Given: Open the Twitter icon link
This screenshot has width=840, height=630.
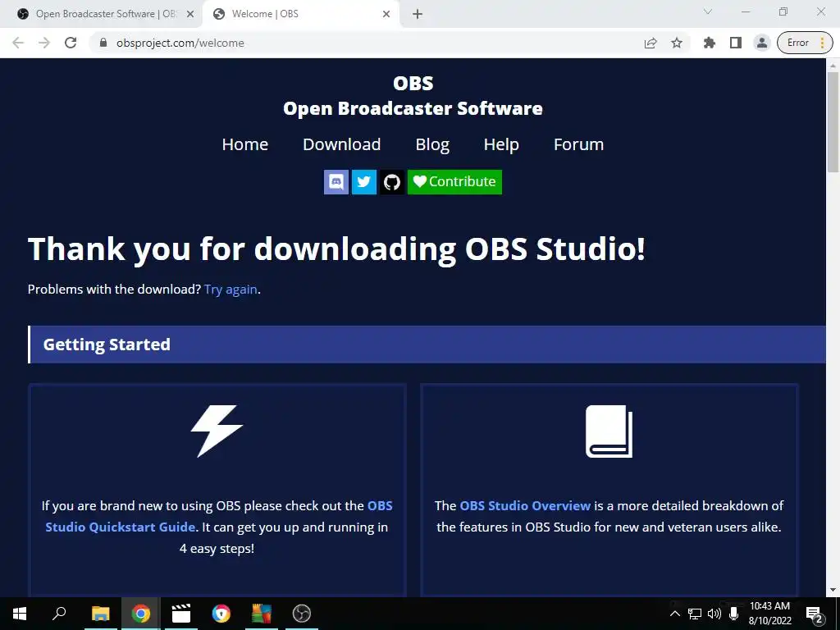Looking at the screenshot, I should coord(363,182).
